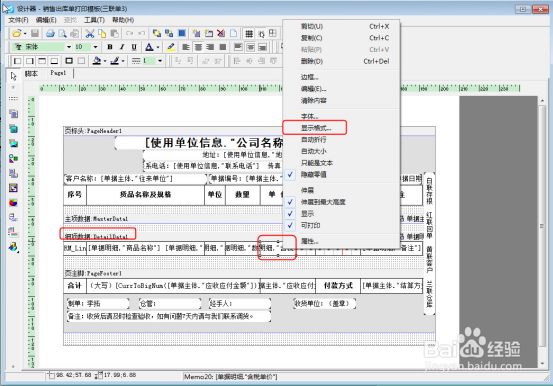Expand the font color arrow
The height and width of the screenshot is (386, 553).
158,47
